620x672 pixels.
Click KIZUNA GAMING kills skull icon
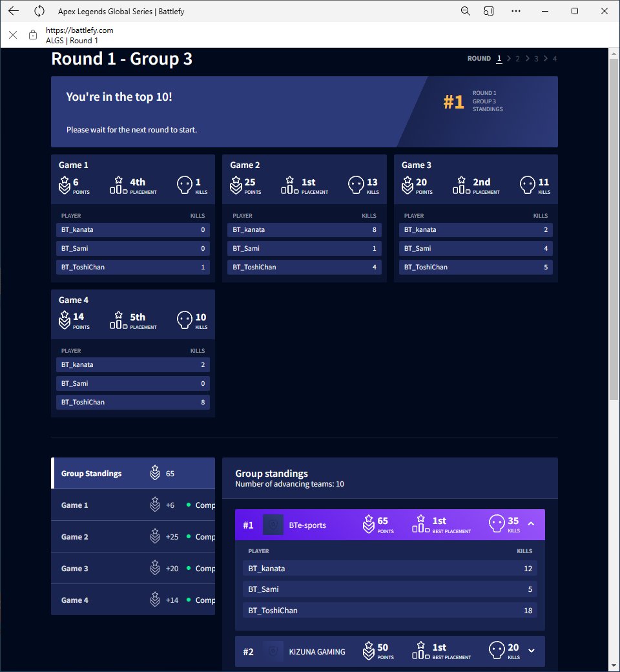click(497, 650)
